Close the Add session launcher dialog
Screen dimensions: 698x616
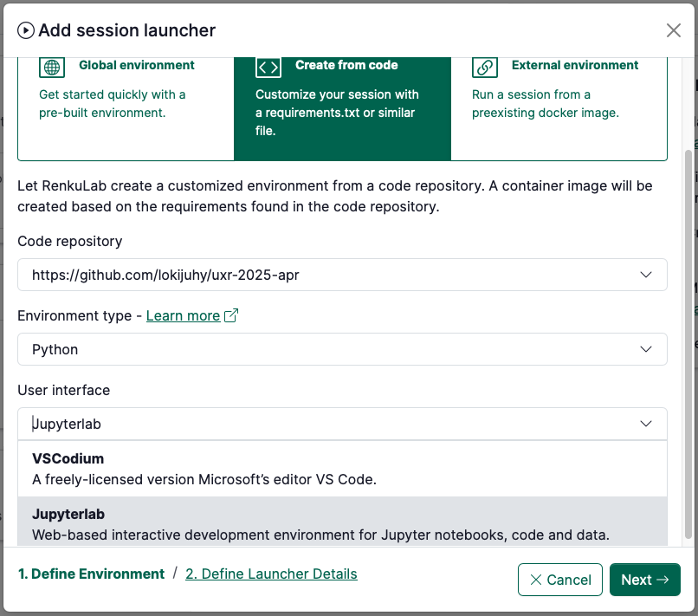[673, 30]
